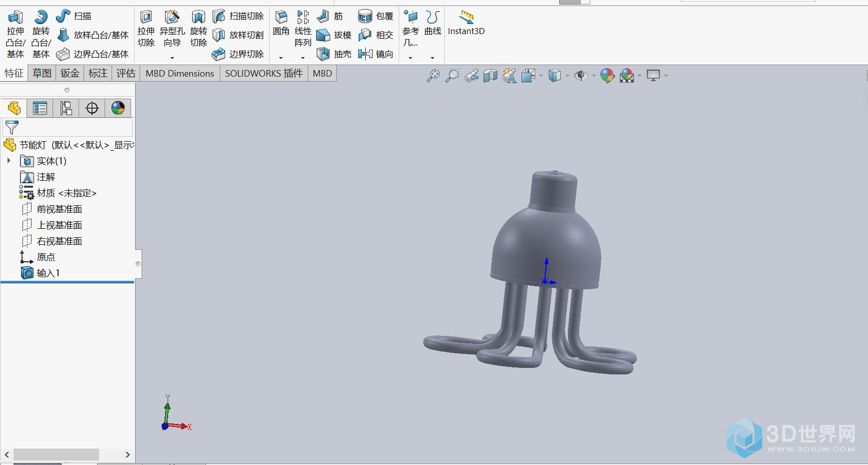Open the PropertyManager tab icon
Image resolution: width=868 pixels, height=465 pixels.
(40, 108)
